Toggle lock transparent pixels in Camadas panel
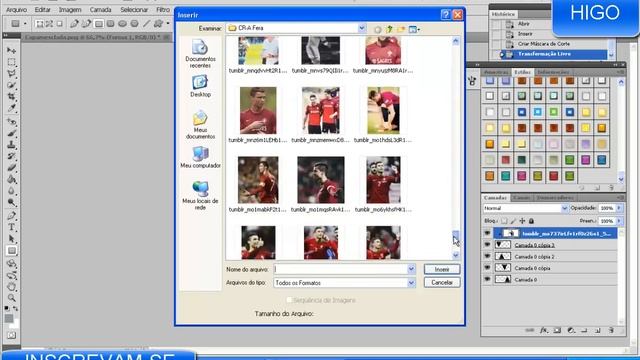This screenshot has width=640, height=360. (504, 221)
